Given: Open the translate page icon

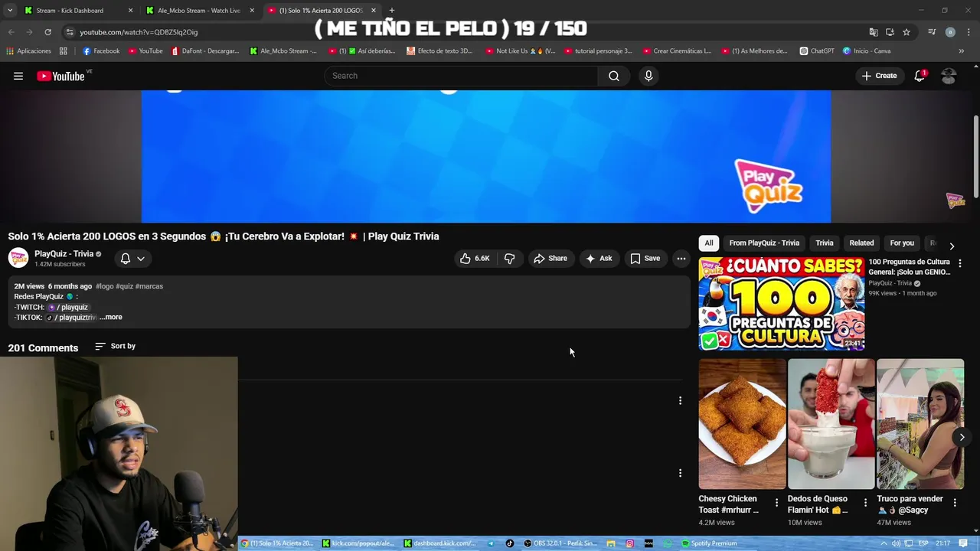Looking at the screenshot, I should [x=874, y=32].
